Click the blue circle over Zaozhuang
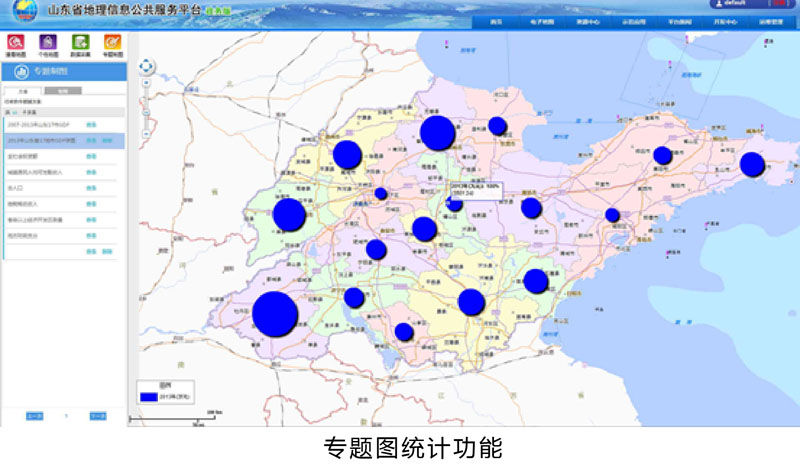This screenshot has width=800, height=466. (x=404, y=332)
